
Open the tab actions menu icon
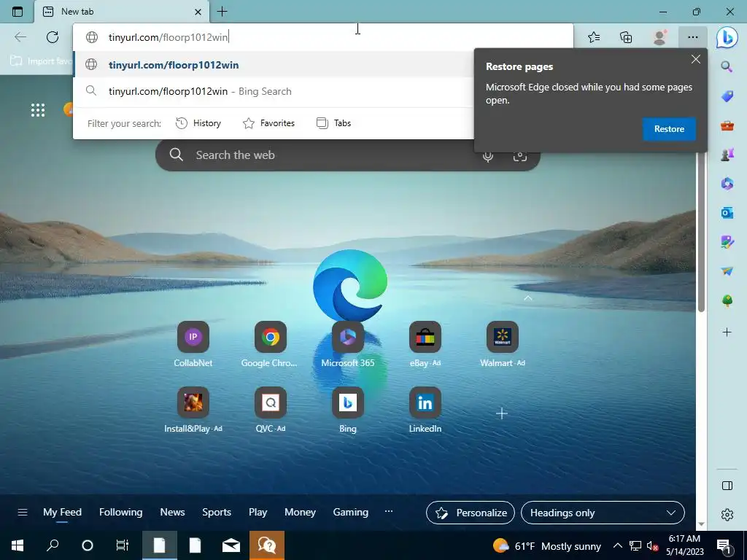point(18,12)
